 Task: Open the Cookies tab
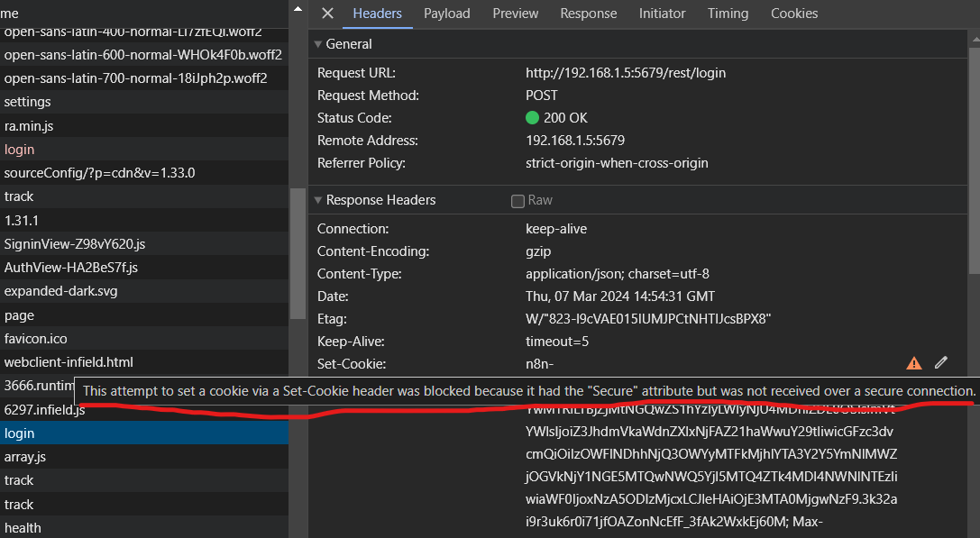(x=794, y=14)
